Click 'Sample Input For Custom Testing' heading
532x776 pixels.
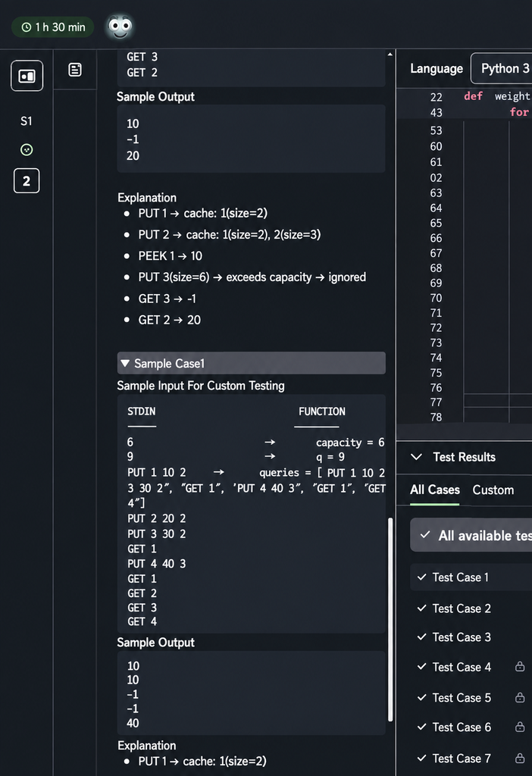[200, 386]
